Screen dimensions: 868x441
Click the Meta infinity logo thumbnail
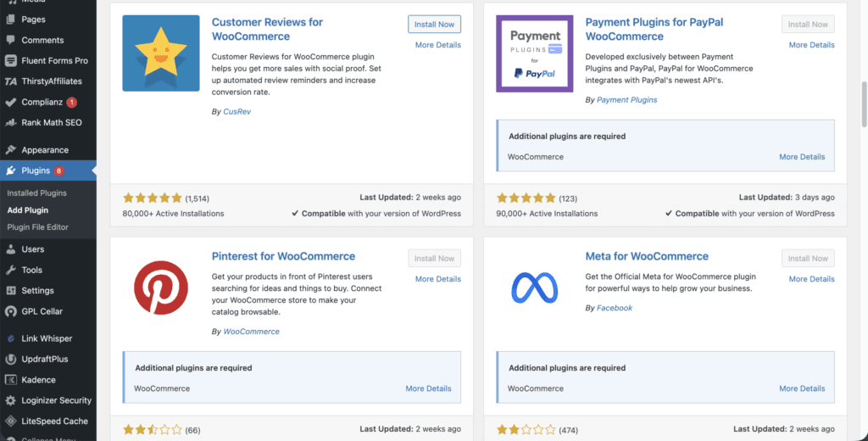pos(535,287)
